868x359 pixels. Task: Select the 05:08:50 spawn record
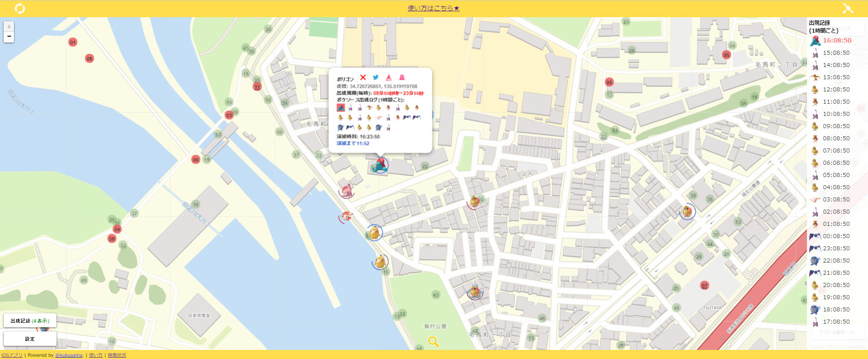coord(831,175)
